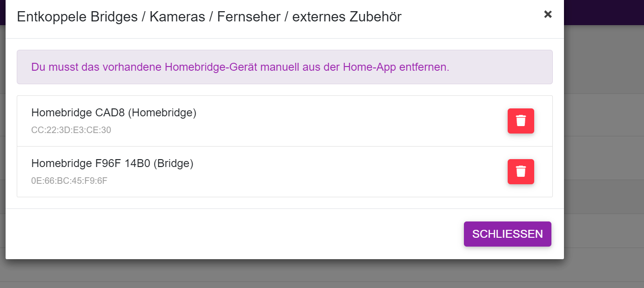
Task: Click the MAC address CC:22:3D:E3:CE:30
Action: pyautogui.click(x=71, y=130)
